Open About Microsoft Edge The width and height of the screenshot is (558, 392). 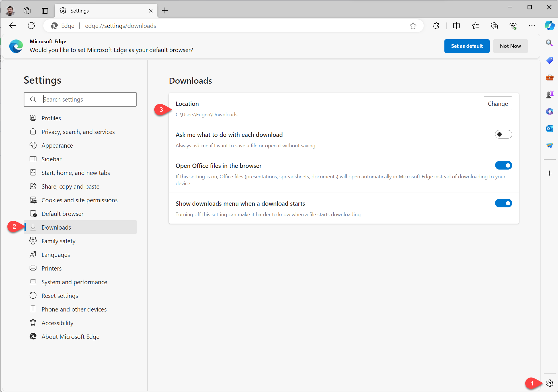point(80,337)
